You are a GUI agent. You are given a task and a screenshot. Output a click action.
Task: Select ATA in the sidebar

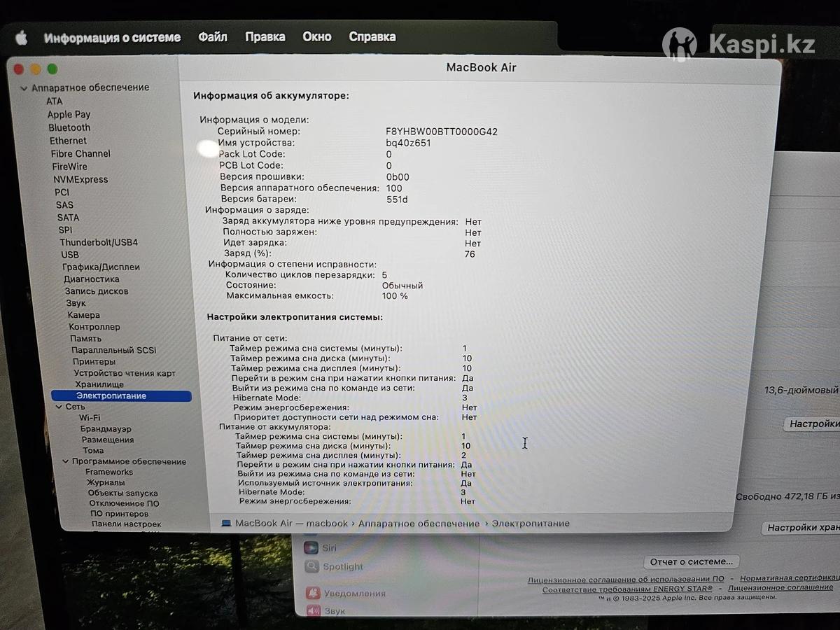coord(54,101)
